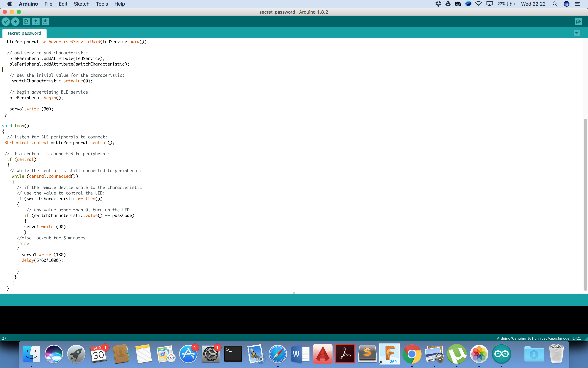Open the Serial Monitor magnifier icon
The width and height of the screenshot is (588, 368).
pyautogui.click(x=578, y=22)
